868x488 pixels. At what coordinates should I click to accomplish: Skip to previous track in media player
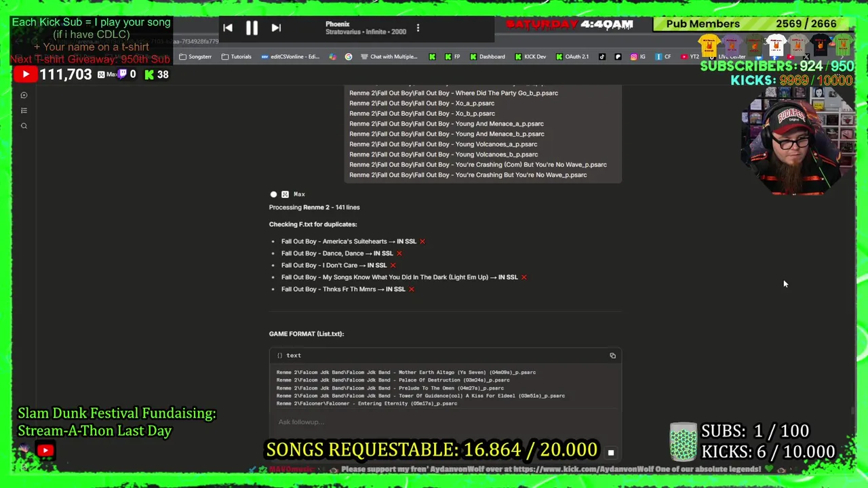click(x=228, y=28)
